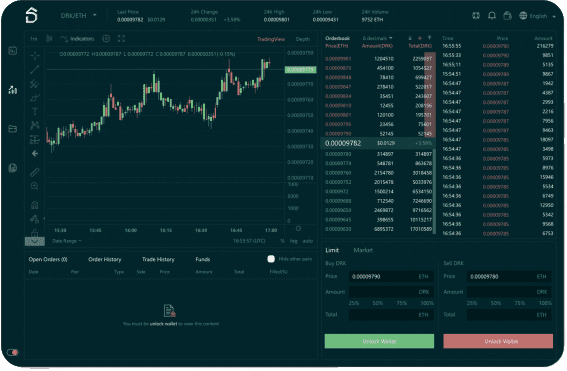
Task: Select the text annotation tool
Action: pos(35,111)
